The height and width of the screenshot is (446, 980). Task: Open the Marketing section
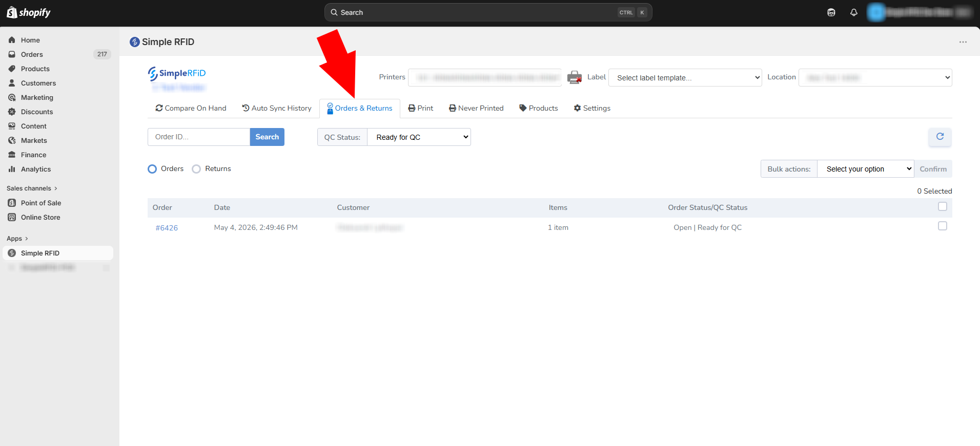pos(37,97)
